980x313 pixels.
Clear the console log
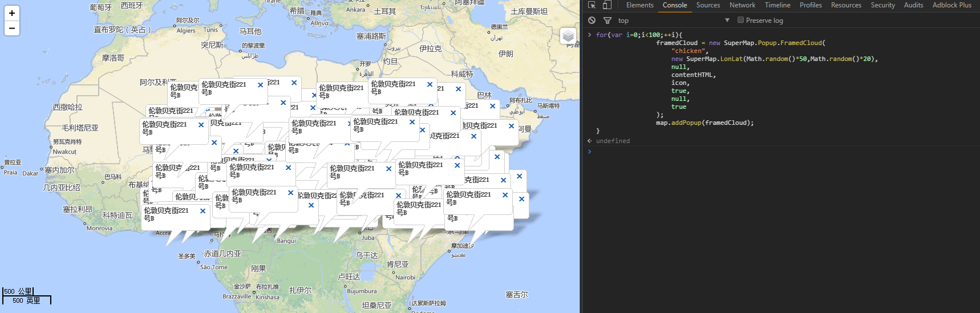pyautogui.click(x=592, y=21)
